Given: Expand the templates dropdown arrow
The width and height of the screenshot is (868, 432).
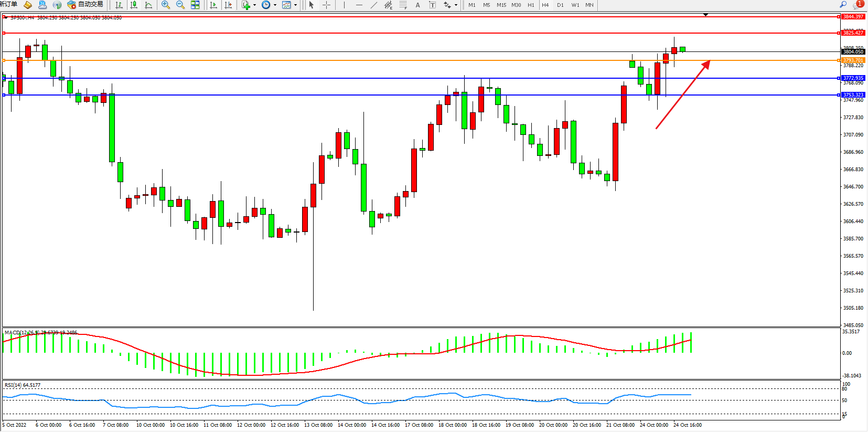Looking at the screenshot, I should [295, 5].
